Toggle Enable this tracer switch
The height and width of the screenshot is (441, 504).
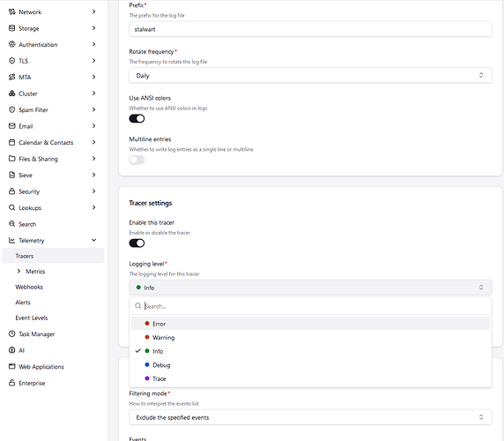pos(137,243)
